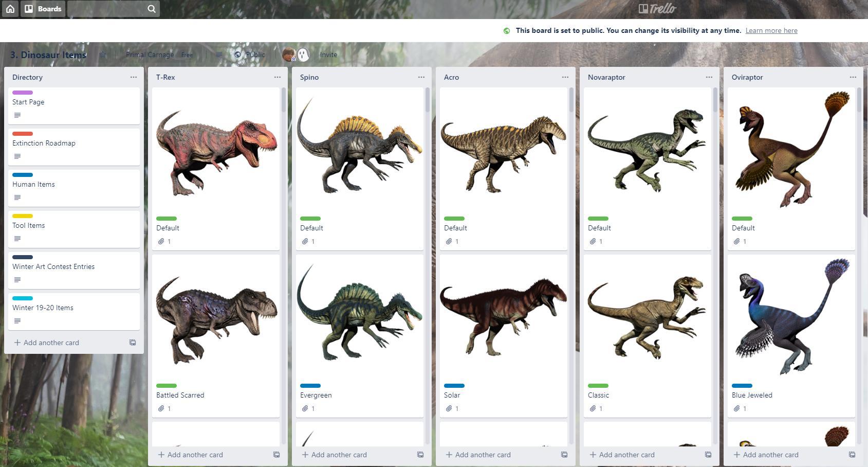
Task: Star the Dinosaur Items board
Action: click(x=103, y=55)
